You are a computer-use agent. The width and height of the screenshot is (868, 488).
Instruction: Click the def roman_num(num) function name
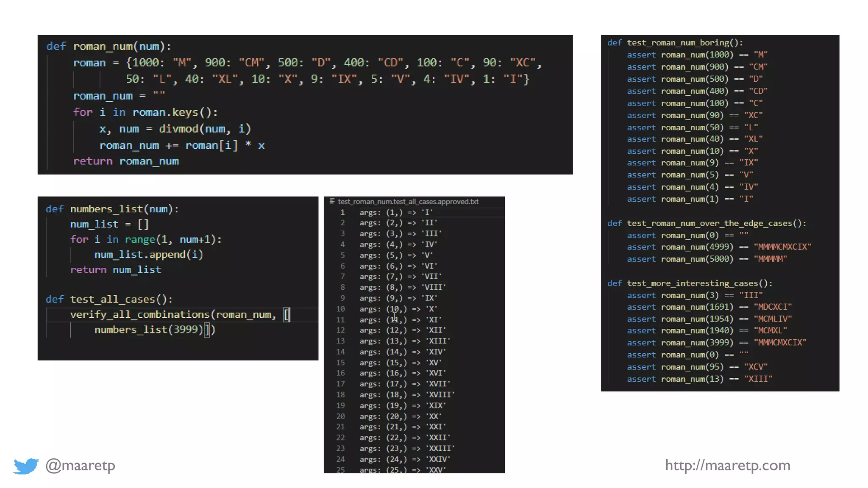(103, 46)
